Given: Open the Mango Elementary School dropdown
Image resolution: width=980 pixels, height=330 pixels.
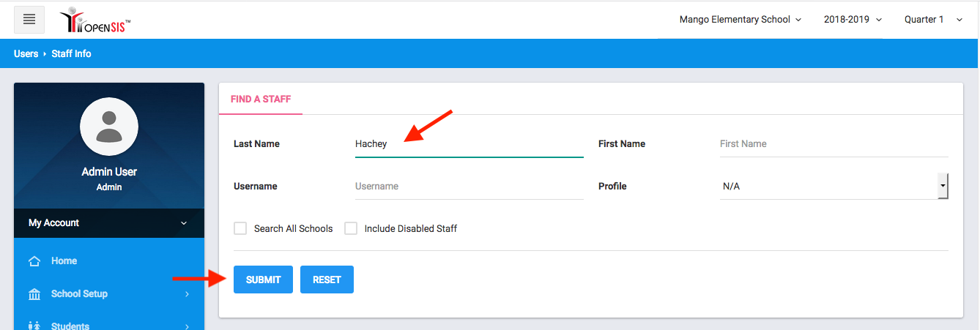Looking at the screenshot, I should [740, 20].
